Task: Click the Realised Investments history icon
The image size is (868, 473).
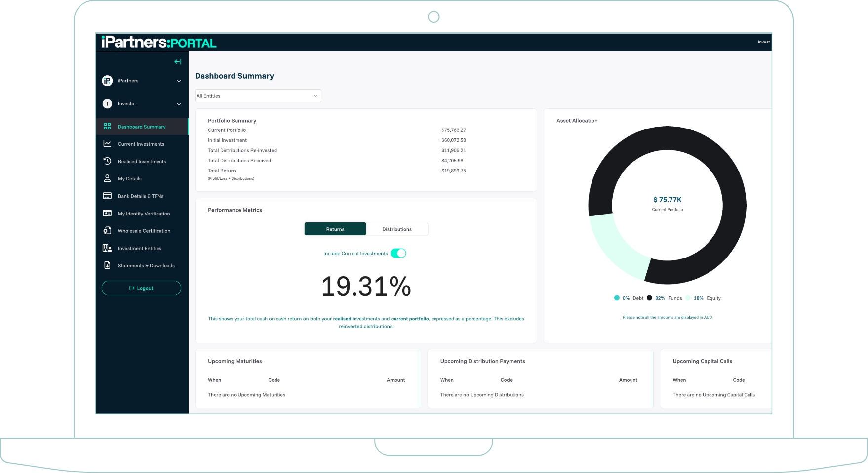Action: (x=107, y=161)
